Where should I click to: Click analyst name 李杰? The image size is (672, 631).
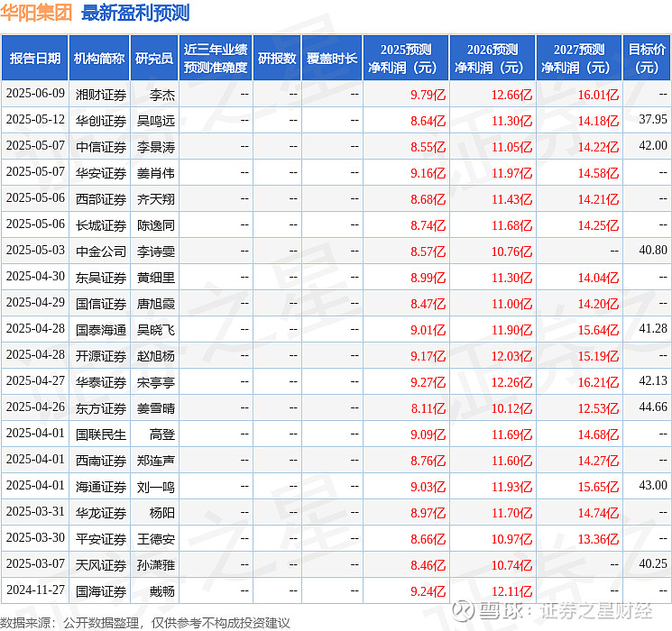(162, 95)
